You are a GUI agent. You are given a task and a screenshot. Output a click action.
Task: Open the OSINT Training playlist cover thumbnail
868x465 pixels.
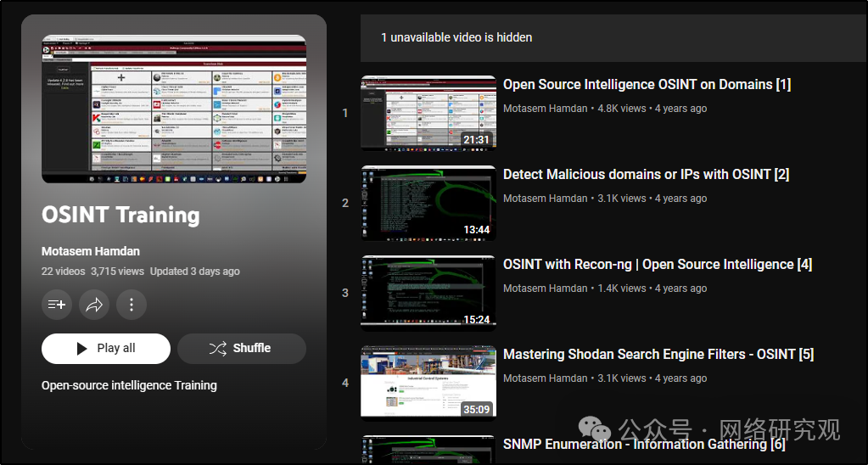[x=174, y=109]
